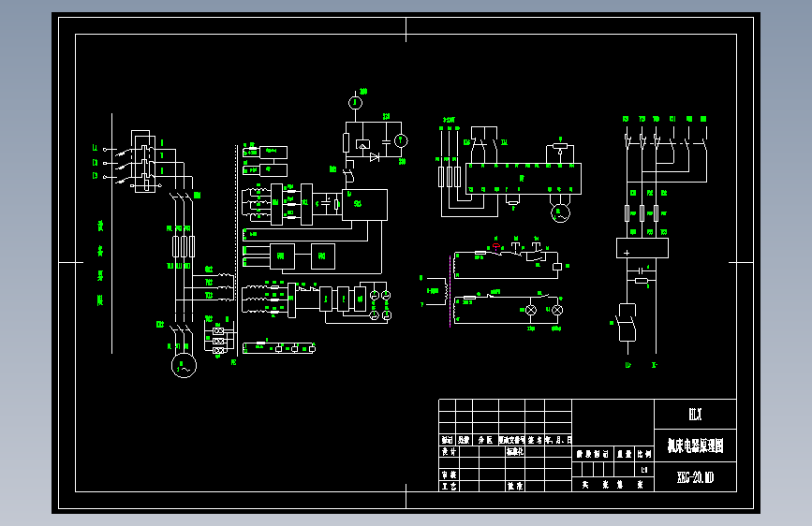Select the 批准 cell label
The width and height of the screenshot is (812, 526).
coord(515,486)
